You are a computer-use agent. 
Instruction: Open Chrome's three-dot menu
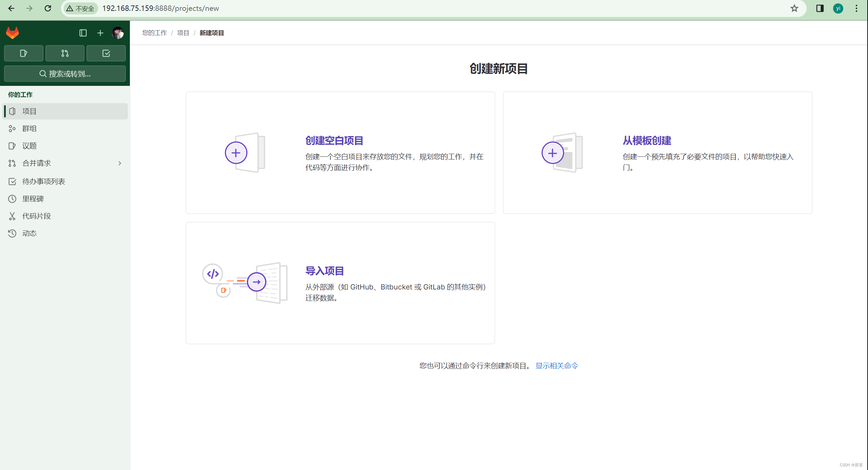click(856, 8)
